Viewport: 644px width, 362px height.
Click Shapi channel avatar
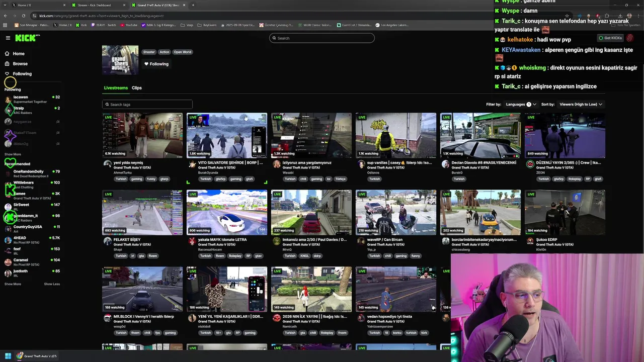(x=107, y=241)
